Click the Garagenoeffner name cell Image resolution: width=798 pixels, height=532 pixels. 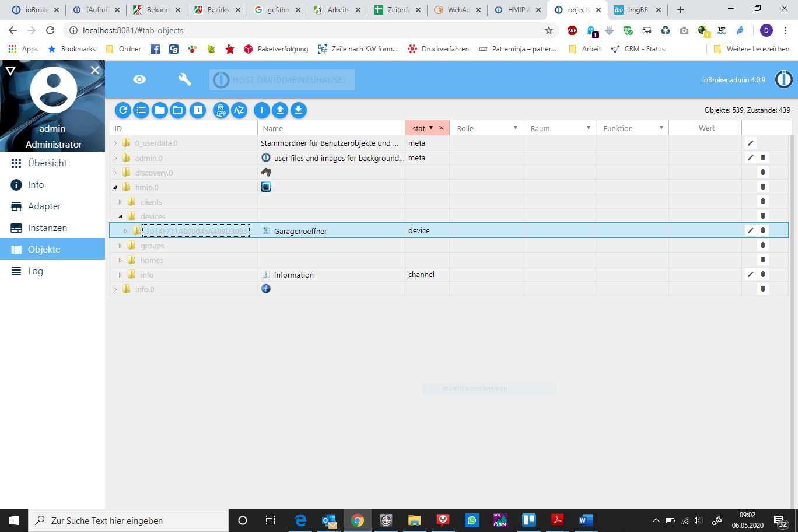331,231
